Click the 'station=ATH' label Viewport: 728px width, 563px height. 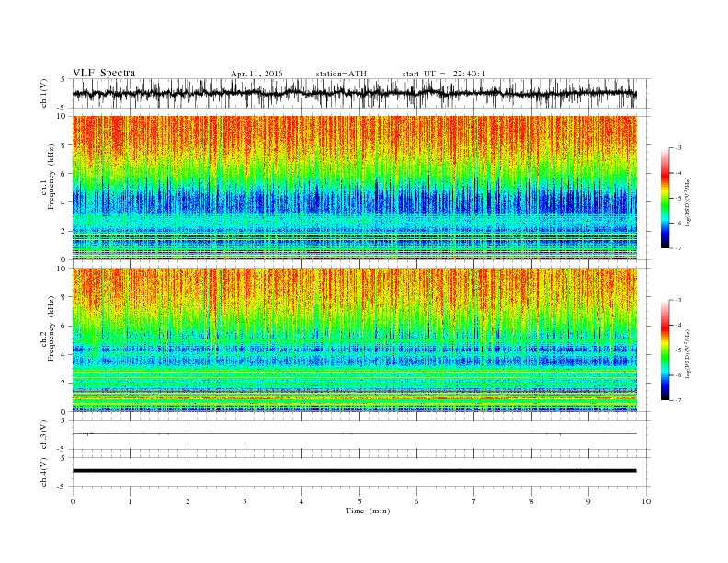click(x=341, y=74)
